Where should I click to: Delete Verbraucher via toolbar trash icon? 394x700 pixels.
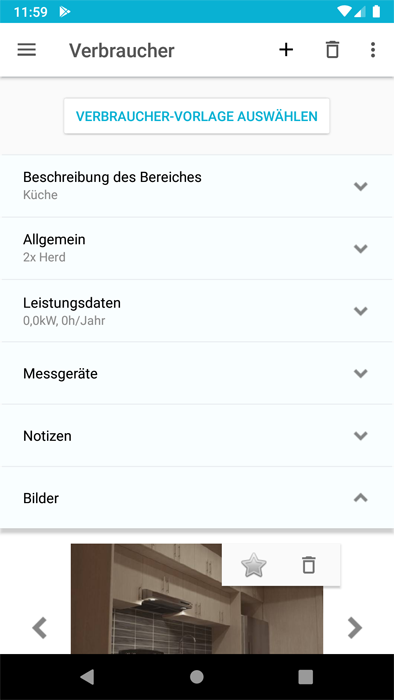[332, 50]
